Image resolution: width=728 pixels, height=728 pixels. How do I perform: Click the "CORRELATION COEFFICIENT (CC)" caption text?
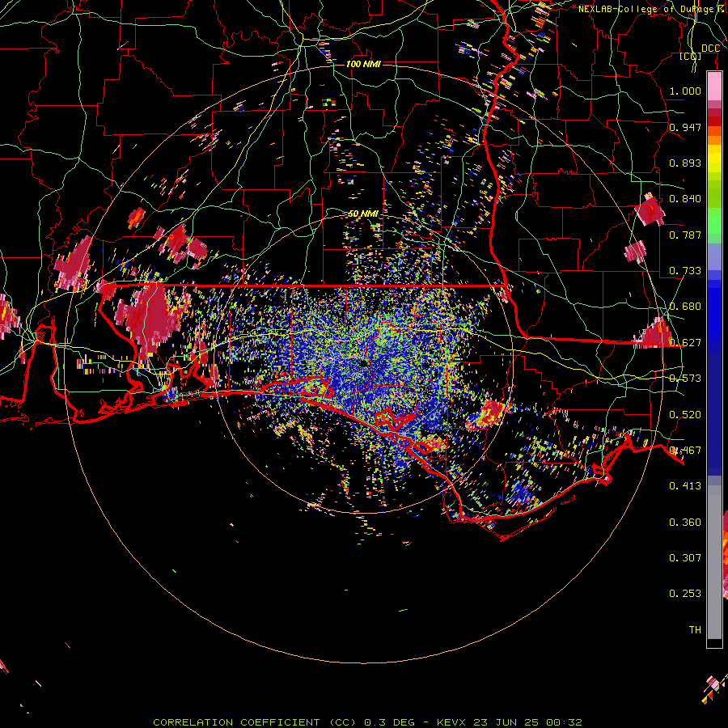coord(256,722)
